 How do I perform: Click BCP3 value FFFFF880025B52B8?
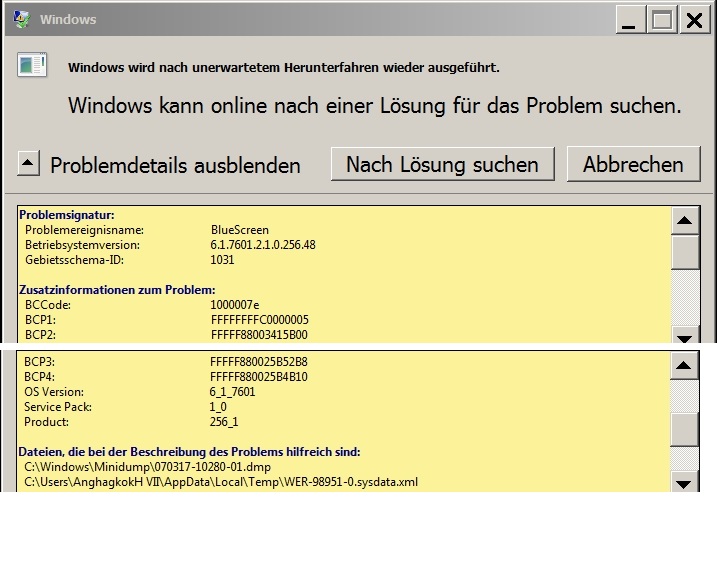point(259,362)
